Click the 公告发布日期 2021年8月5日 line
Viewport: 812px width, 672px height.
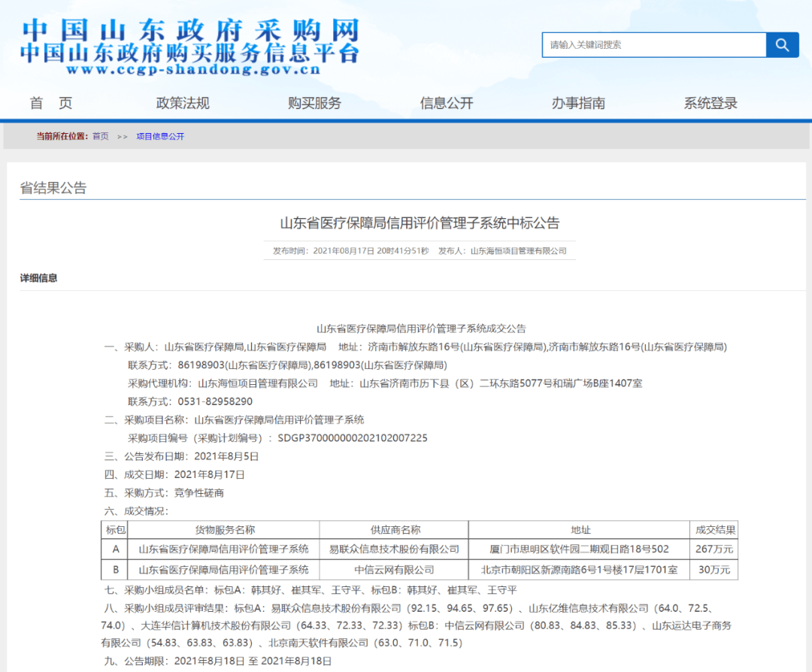coord(181,456)
